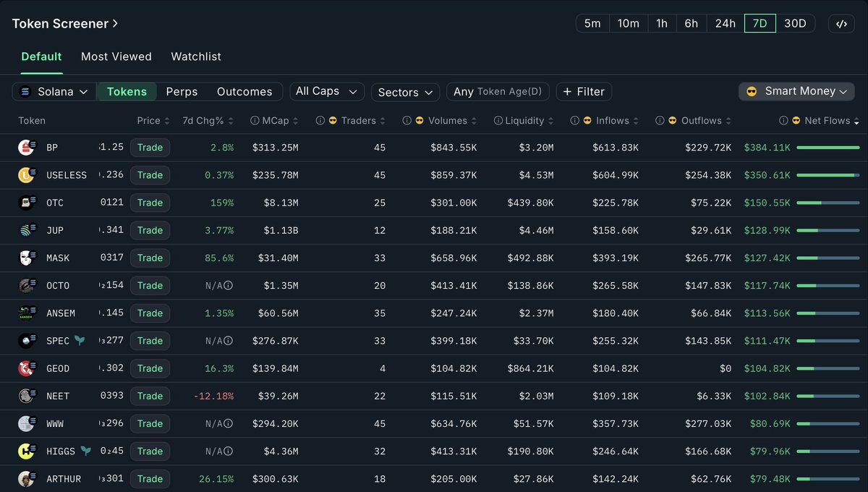868x492 pixels.
Task: Set timeframe to 5m
Action: [x=592, y=23]
